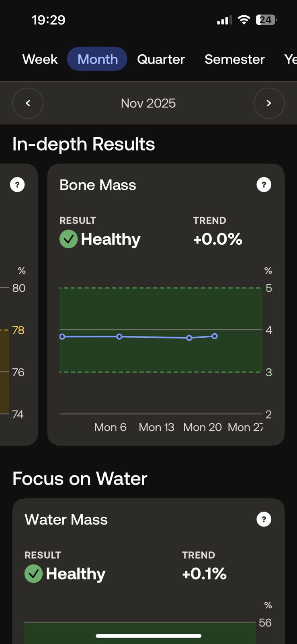Choose the Semester time range tab
The width and height of the screenshot is (297, 644).
tap(234, 59)
